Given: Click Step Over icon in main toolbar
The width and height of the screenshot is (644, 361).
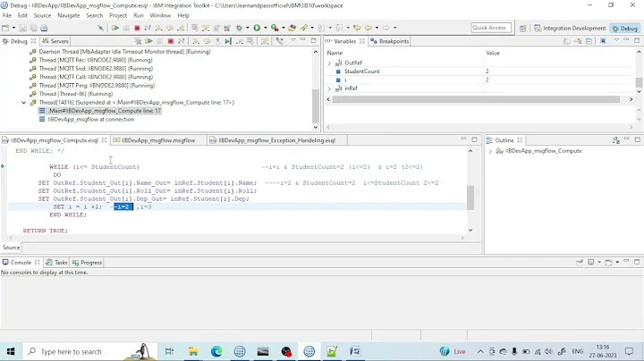Looking at the screenshot, I should point(170,28).
